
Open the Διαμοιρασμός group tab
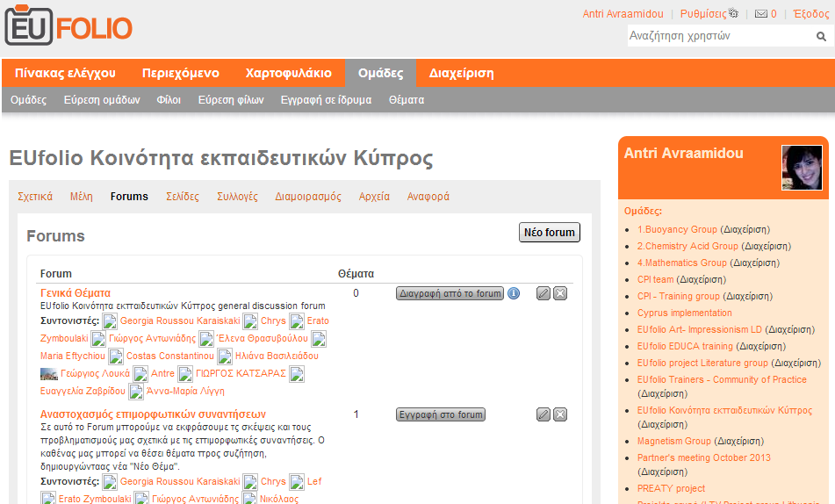click(x=308, y=197)
